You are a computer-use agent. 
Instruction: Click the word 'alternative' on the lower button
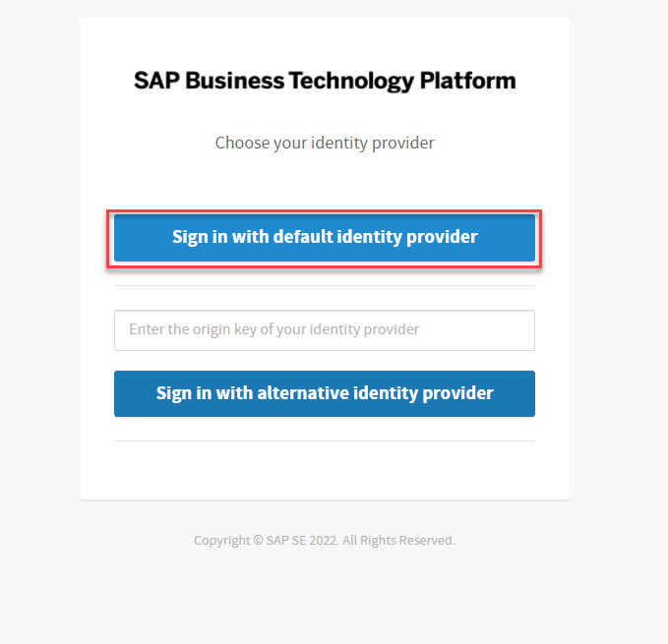pyautogui.click(x=307, y=393)
